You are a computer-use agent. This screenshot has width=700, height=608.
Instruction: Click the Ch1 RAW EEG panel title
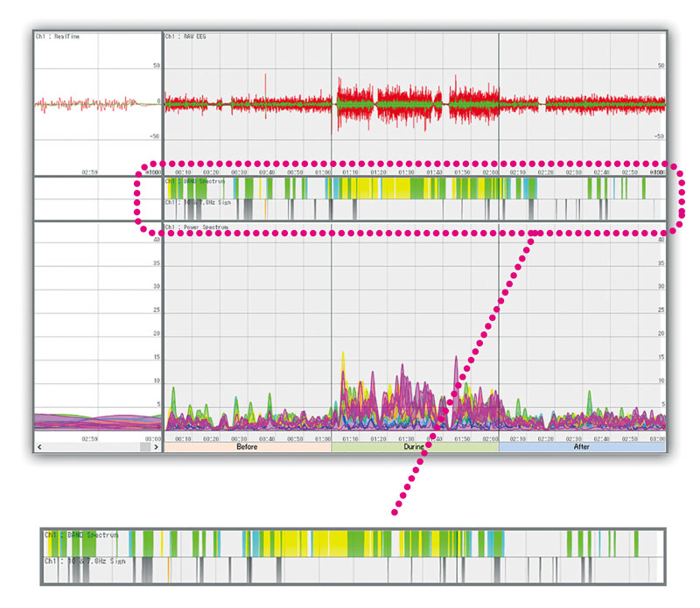click(x=188, y=37)
